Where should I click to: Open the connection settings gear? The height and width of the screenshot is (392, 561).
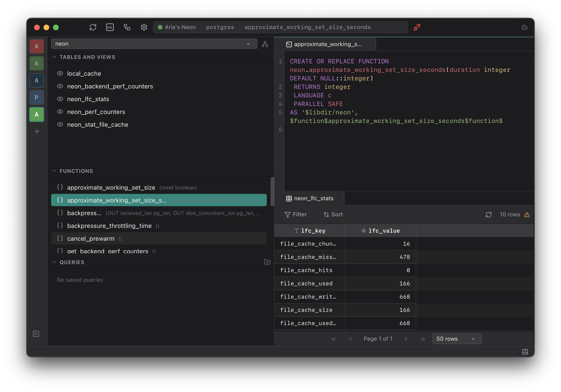[144, 27]
